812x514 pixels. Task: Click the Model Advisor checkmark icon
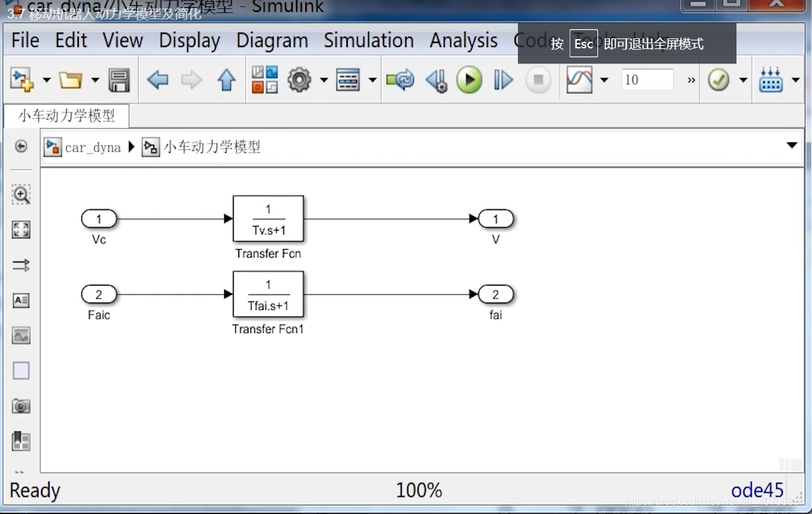pos(719,80)
